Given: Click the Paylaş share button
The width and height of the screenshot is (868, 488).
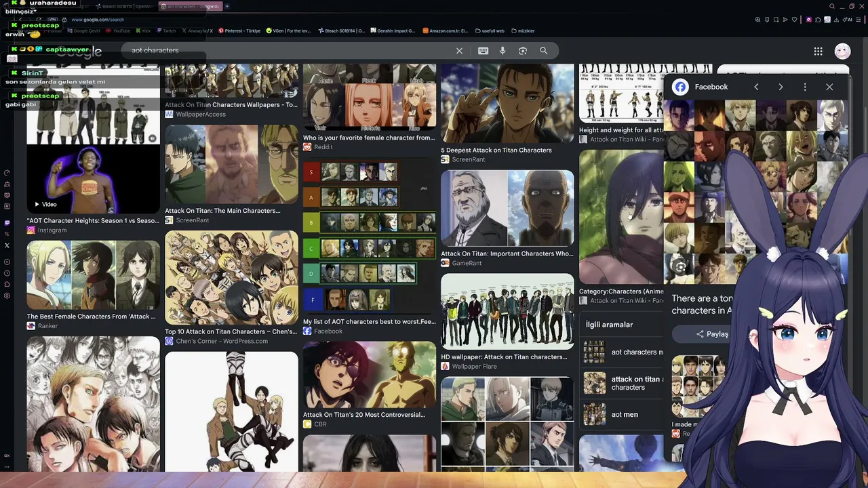Looking at the screenshot, I should point(711,333).
